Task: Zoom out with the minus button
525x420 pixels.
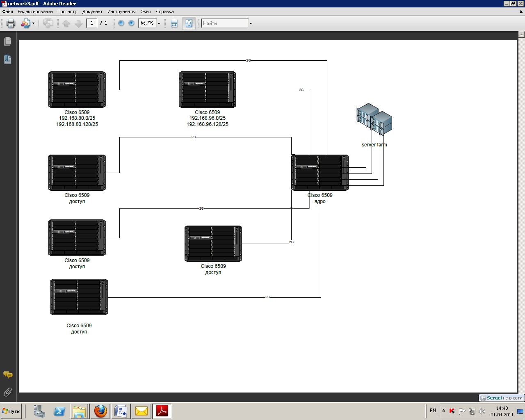Action: 121,23
